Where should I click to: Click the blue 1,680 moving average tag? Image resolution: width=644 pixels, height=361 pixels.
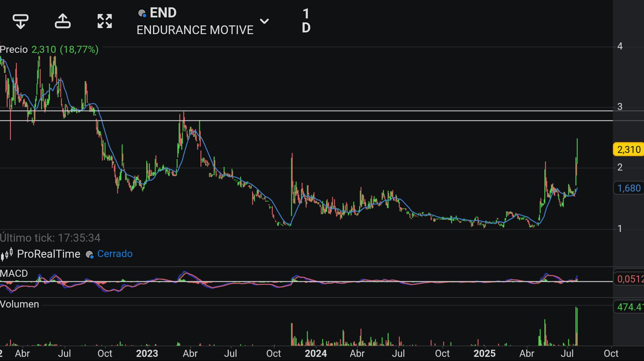pyautogui.click(x=628, y=188)
